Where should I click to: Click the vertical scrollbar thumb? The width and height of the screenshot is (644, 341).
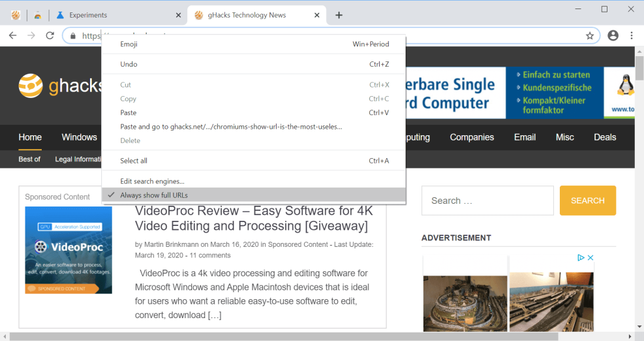tap(639, 69)
